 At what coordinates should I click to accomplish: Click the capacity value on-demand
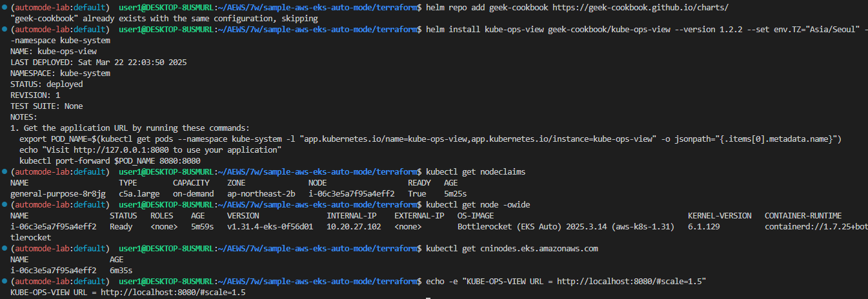pyautogui.click(x=194, y=194)
